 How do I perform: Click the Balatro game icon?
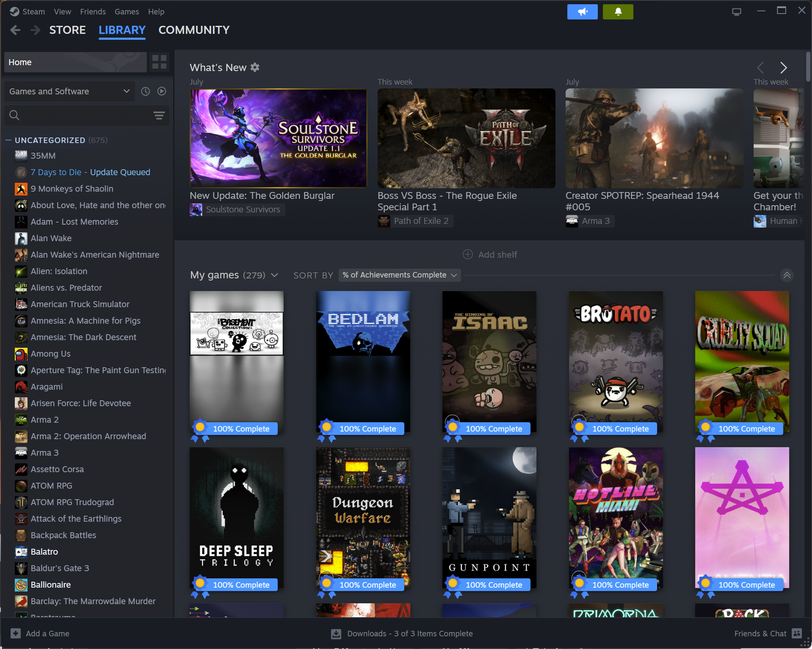tap(21, 552)
